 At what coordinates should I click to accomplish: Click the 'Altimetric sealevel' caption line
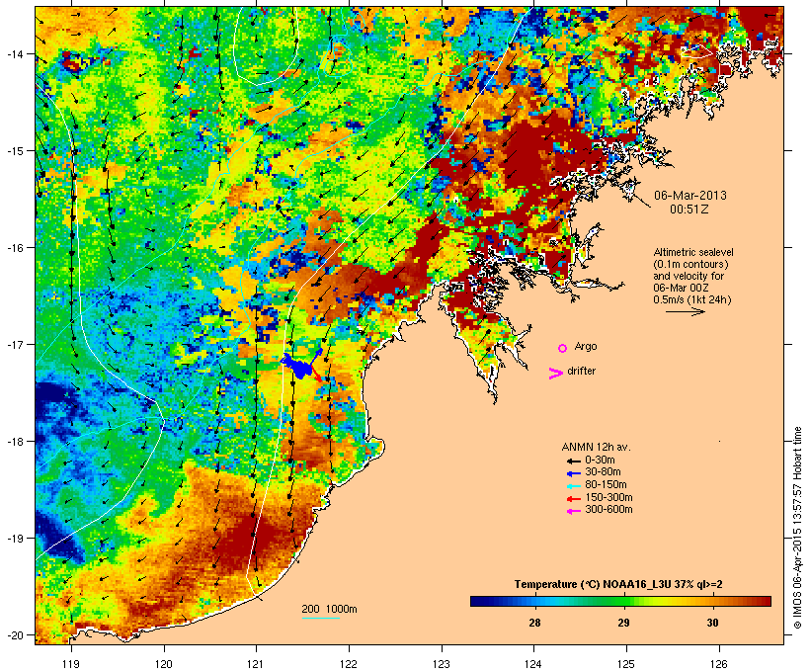(693, 252)
